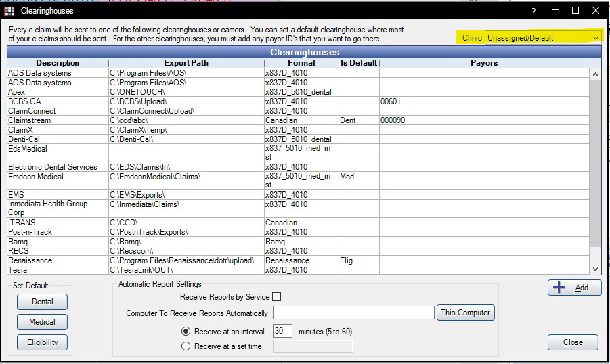Click the help question mark in title bar
This screenshot has height=364, width=610.
pos(533,12)
